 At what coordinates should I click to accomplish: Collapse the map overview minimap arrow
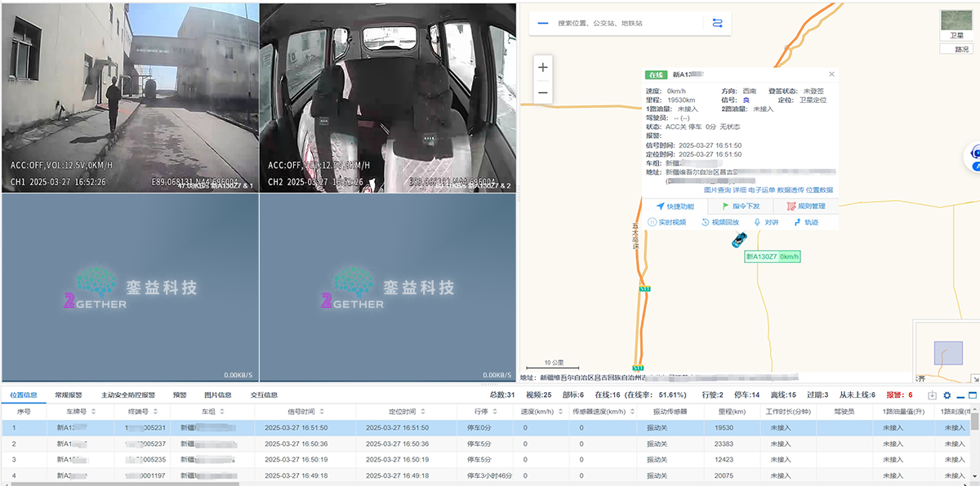click(974, 378)
